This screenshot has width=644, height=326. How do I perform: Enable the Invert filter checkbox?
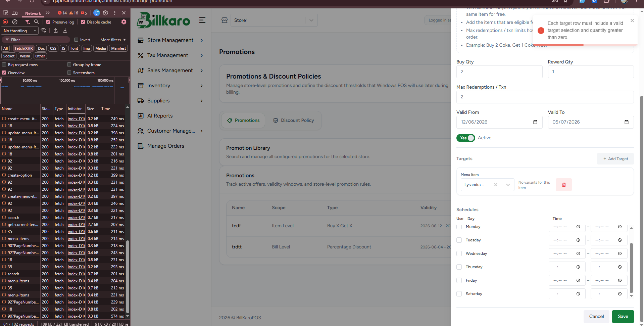[76, 40]
